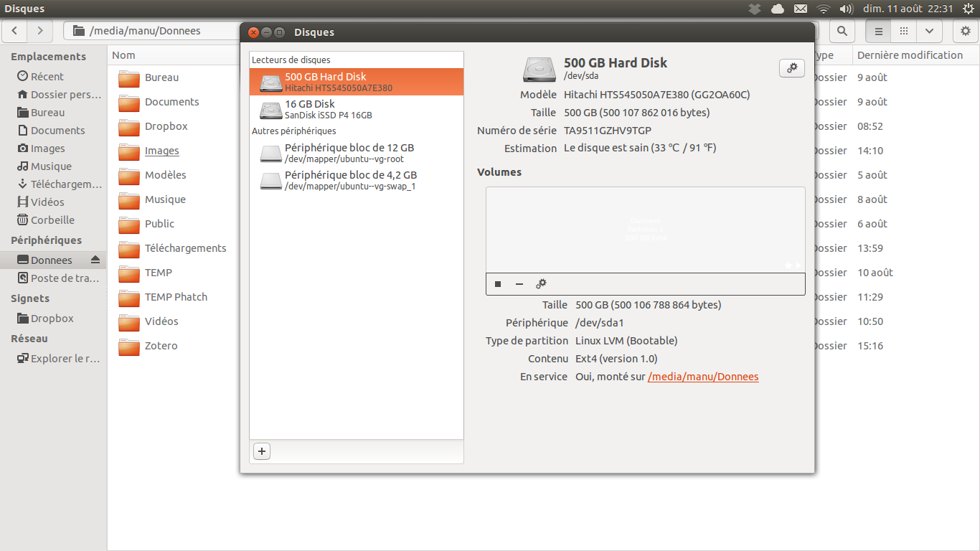The height and width of the screenshot is (551, 980).
Task: Open the /media/manu/Donnees mount point link
Action: point(702,377)
